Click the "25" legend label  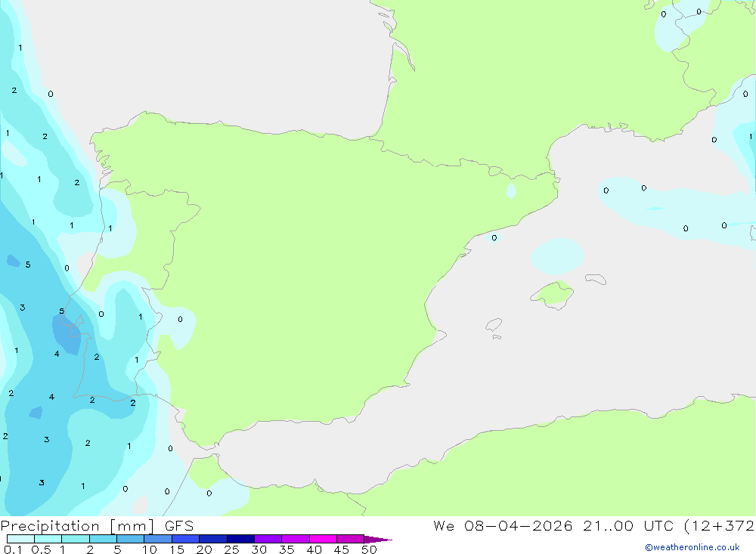232,549
